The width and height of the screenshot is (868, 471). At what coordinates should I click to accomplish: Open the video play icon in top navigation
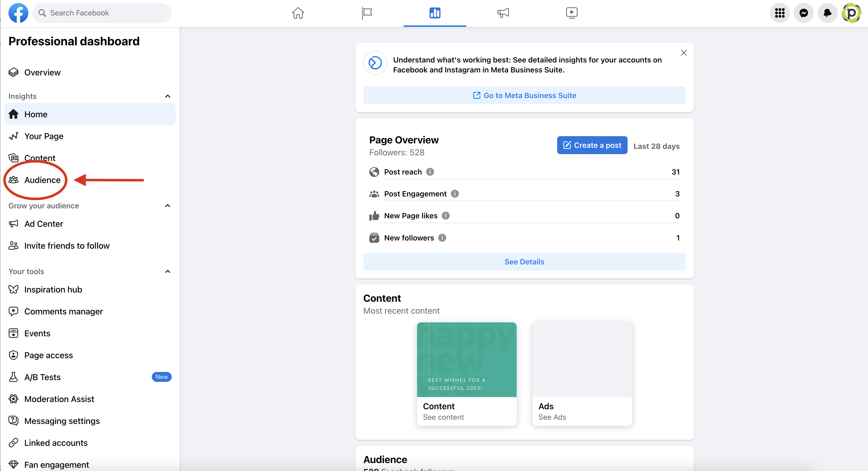tap(571, 13)
